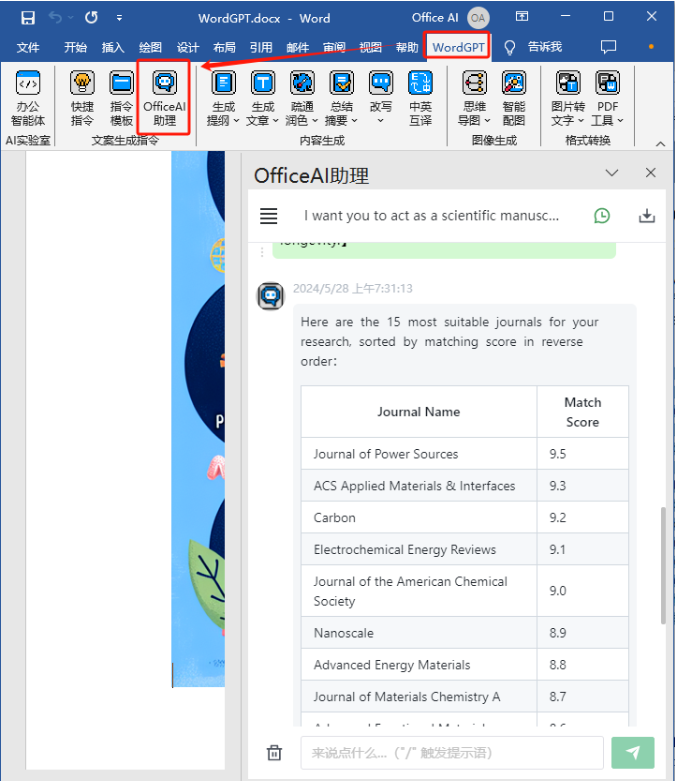The image size is (675, 781).
Task: Expand the 疏通润色 dropdown arrow
Action: (315, 121)
